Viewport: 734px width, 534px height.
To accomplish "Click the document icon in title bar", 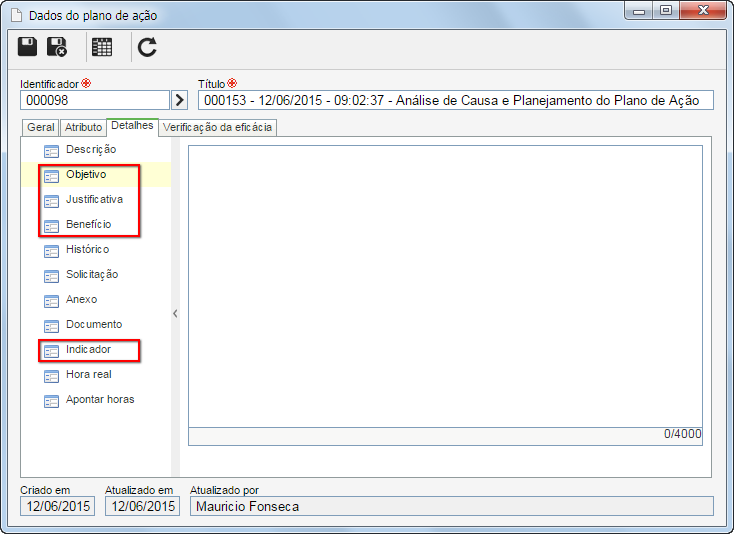I will click(16, 15).
